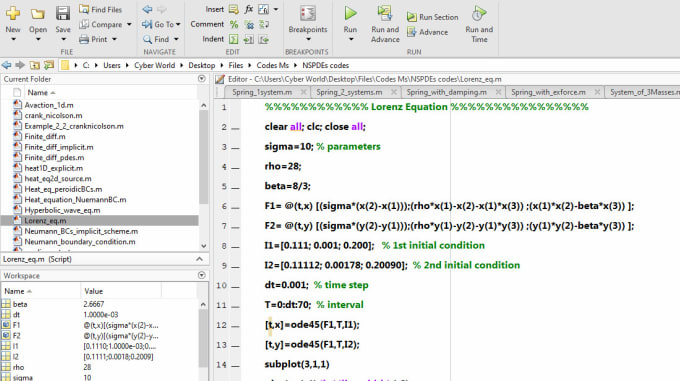Expand the Run dropdown arrow
This screenshot has width=680, height=381.
click(x=351, y=39)
